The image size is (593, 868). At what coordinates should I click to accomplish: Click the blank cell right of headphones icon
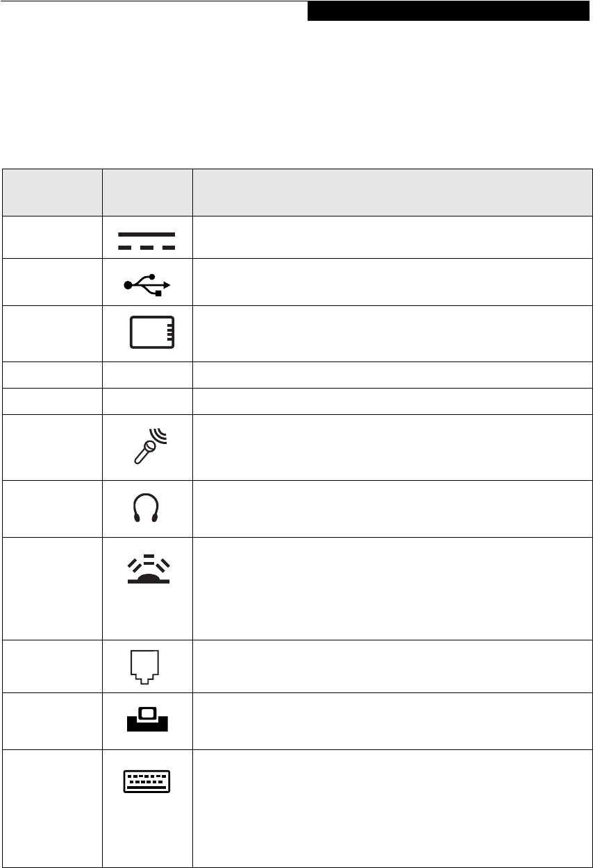(392, 509)
